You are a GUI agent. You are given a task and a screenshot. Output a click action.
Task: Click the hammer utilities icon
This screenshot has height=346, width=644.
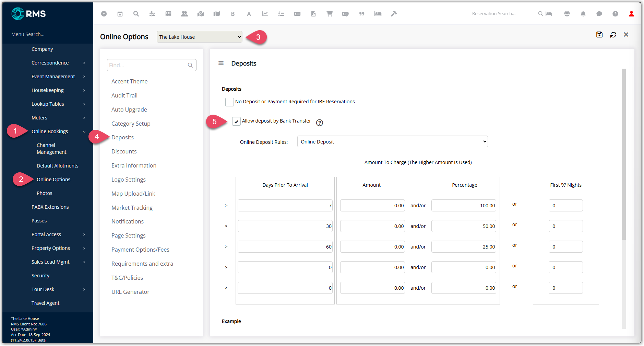(x=394, y=14)
